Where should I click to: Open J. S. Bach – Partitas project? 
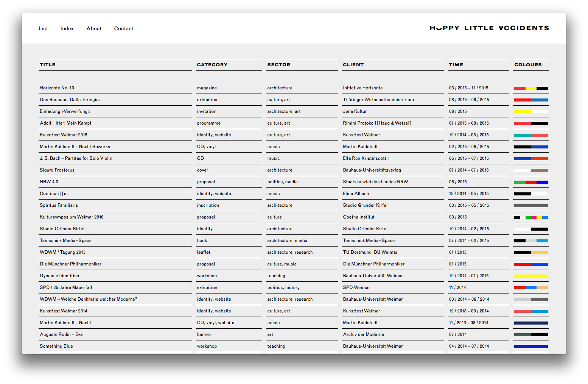tap(76, 158)
